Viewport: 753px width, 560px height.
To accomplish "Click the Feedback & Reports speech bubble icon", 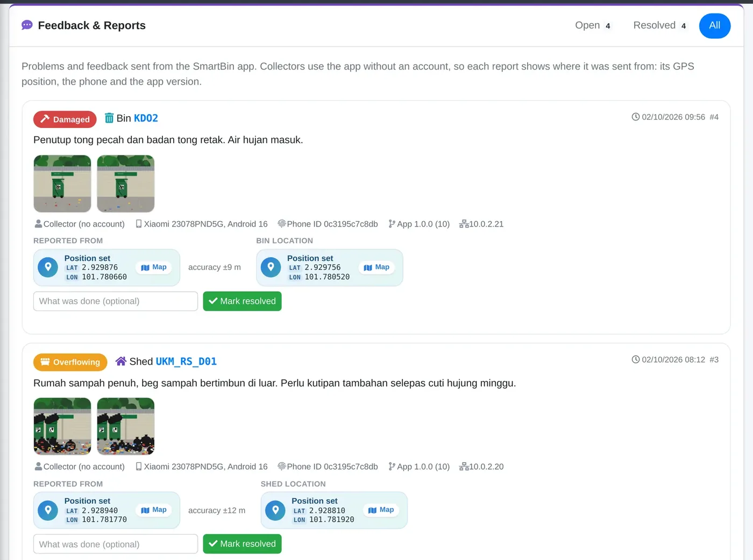I will click(27, 25).
